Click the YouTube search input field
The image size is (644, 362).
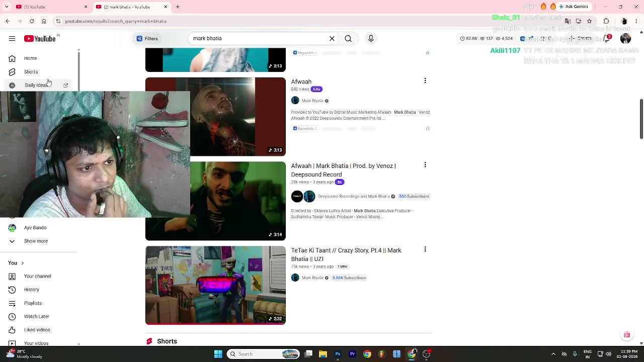pos(259,39)
